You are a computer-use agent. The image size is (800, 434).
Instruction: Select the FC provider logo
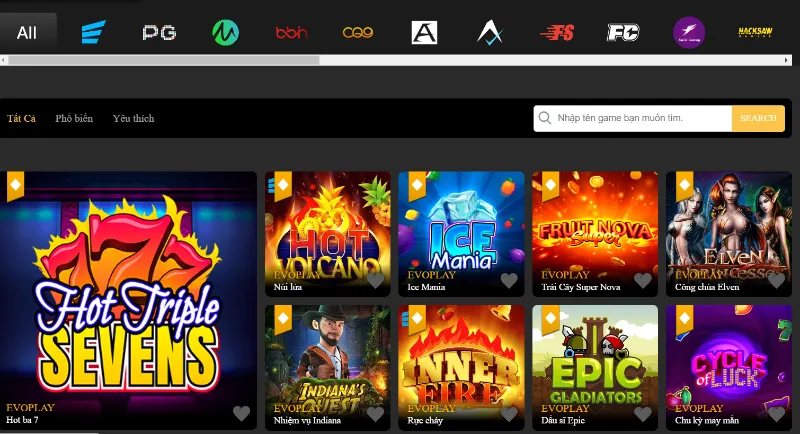pyautogui.click(x=623, y=33)
